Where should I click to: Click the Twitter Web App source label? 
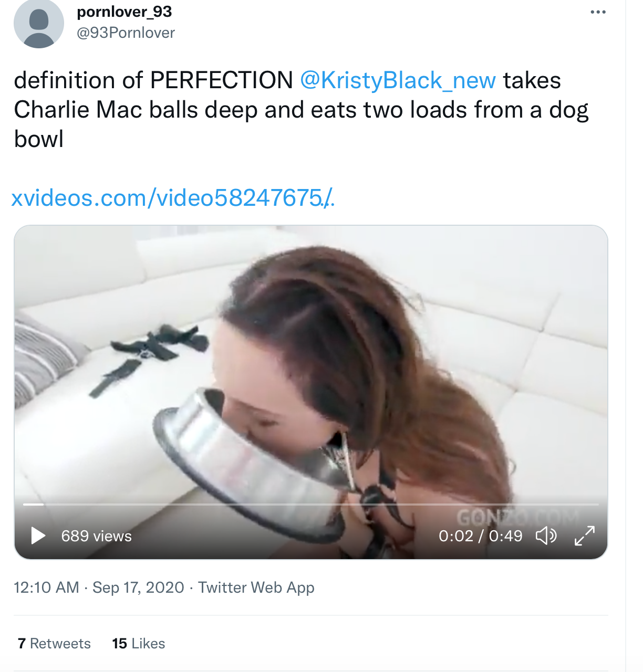click(x=256, y=587)
